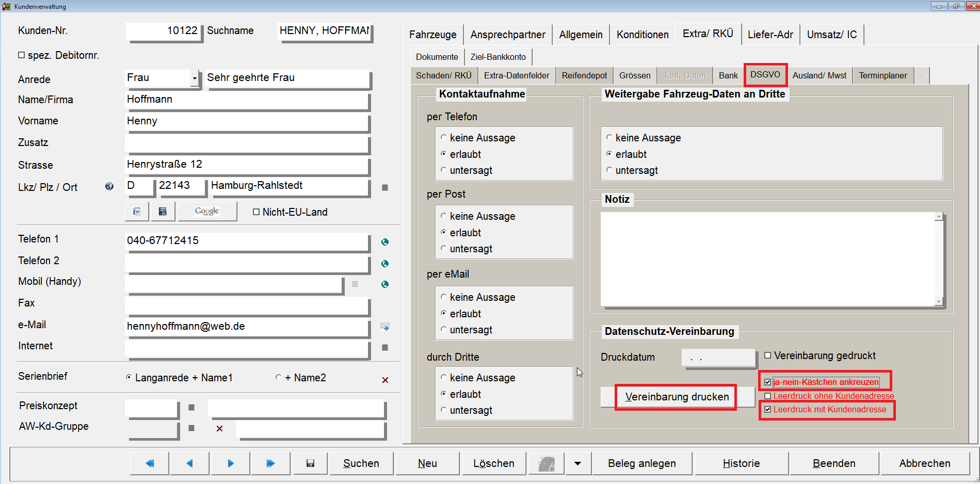The height and width of the screenshot is (484, 980).
Task: Open Preiskonzept selection list icon
Action: pyautogui.click(x=191, y=408)
